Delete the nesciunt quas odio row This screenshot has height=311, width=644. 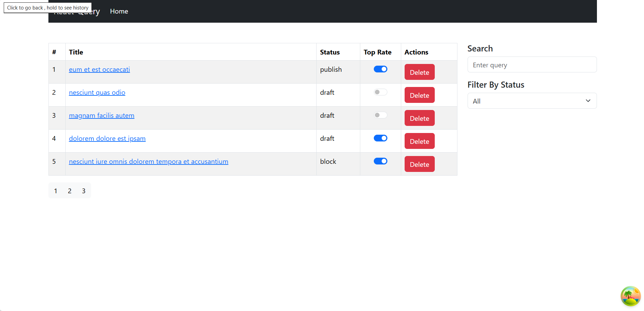point(419,95)
